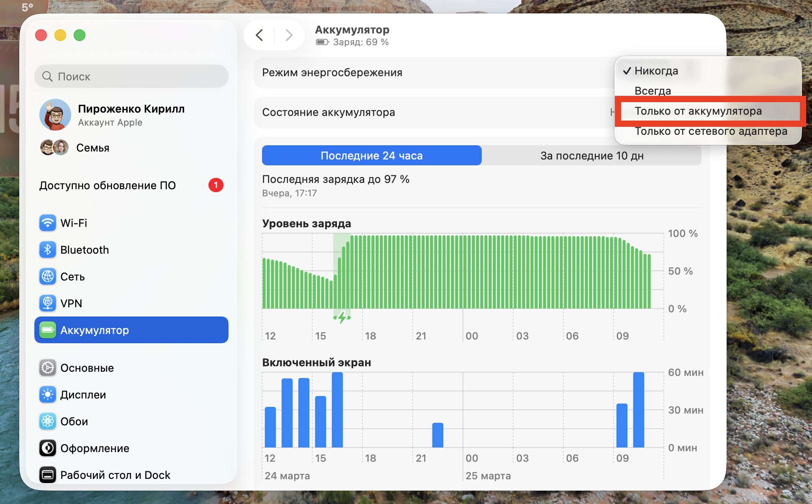Switch to the За последние 10 дн tab
Screen dimensions: 812x504
tap(592, 155)
